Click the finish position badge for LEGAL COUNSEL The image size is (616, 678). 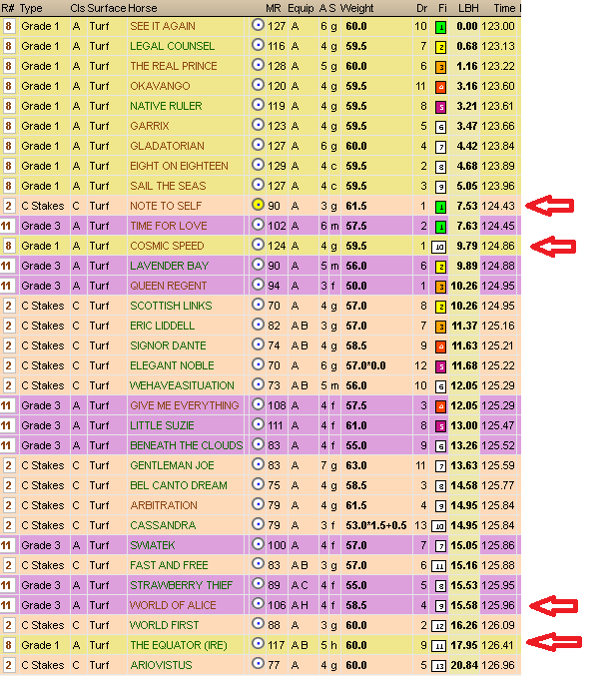440,46
